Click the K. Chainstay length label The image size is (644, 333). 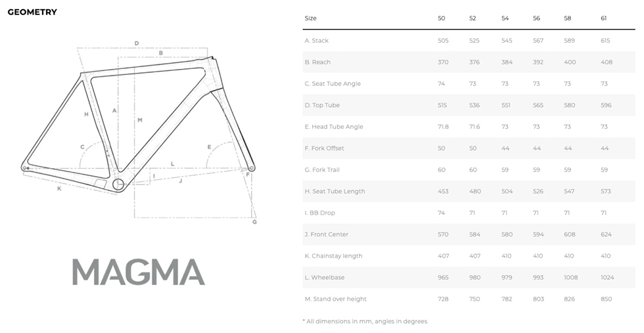click(x=334, y=255)
